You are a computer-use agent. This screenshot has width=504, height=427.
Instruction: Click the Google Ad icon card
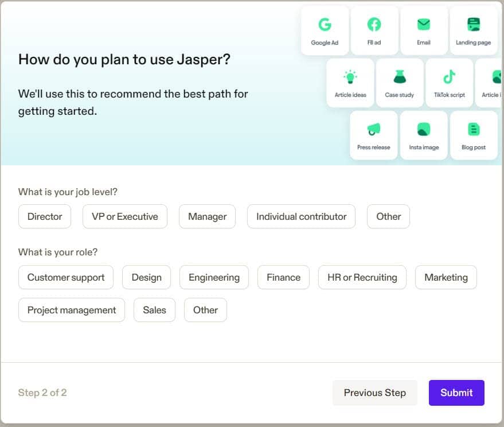325,30
